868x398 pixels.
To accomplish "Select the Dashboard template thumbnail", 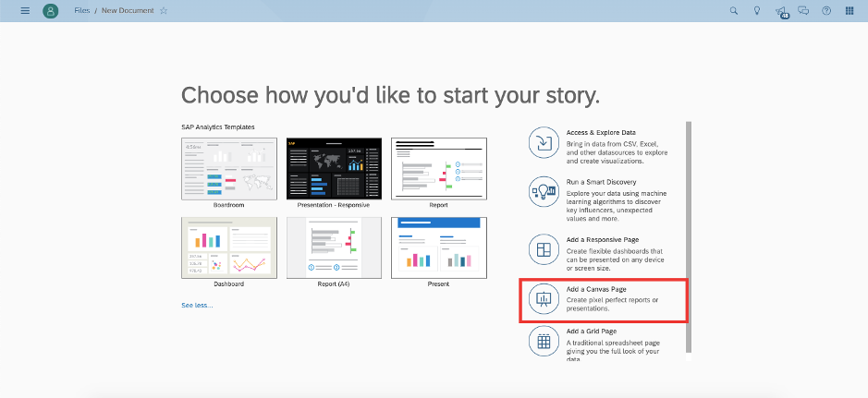I will click(x=228, y=247).
